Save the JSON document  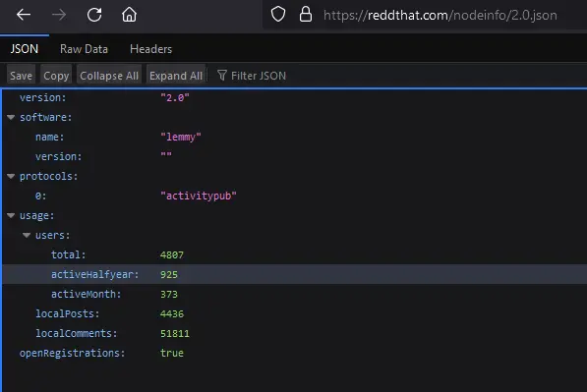pyautogui.click(x=21, y=76)
